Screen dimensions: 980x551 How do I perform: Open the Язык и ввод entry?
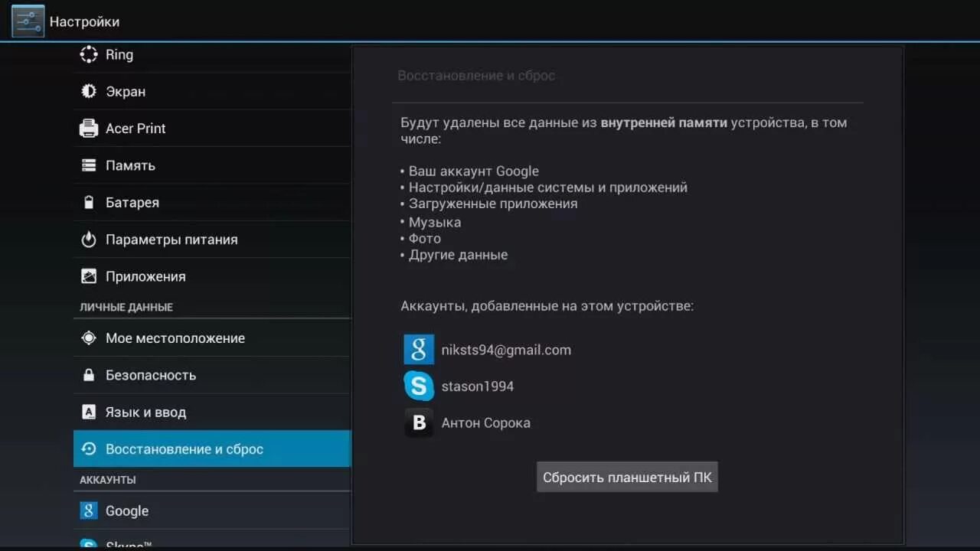pos(212,412)
